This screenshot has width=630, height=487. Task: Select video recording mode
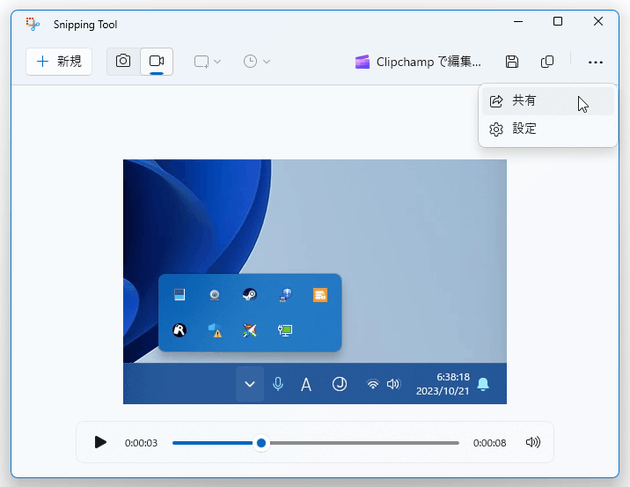pyautogui.click(x=157, y=61)
